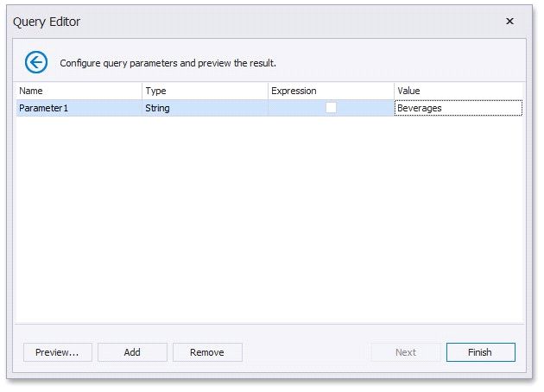Click the disabled Next button
Screen dimensions: 544x392
[x=406, y=352]
